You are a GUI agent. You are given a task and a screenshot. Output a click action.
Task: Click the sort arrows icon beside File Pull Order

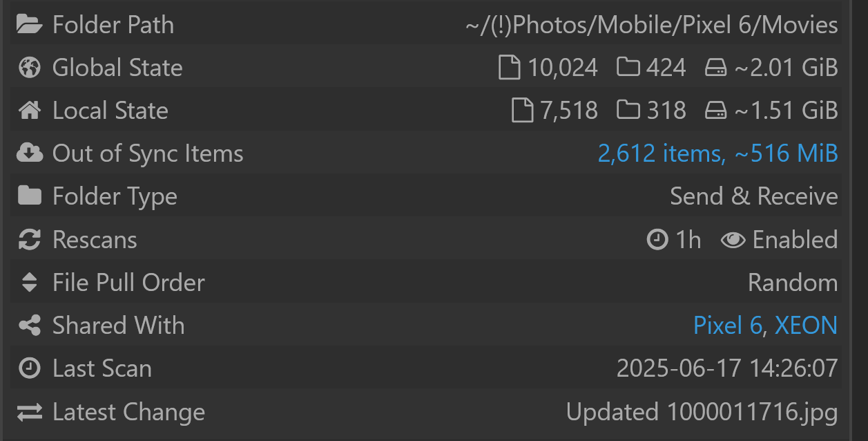coord(29,283)
